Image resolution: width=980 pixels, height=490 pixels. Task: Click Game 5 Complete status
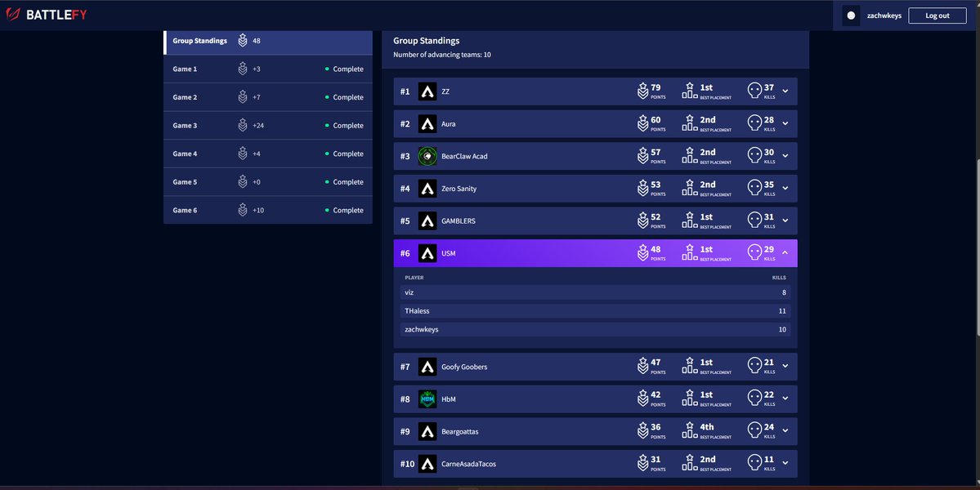tap(344, 182)
